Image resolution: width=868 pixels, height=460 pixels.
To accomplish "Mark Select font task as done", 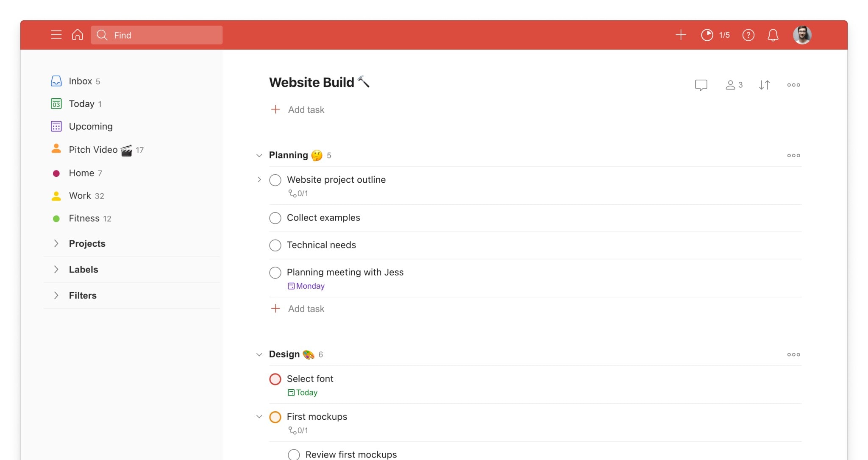I will pyautogui.click(x=275, y=379).
